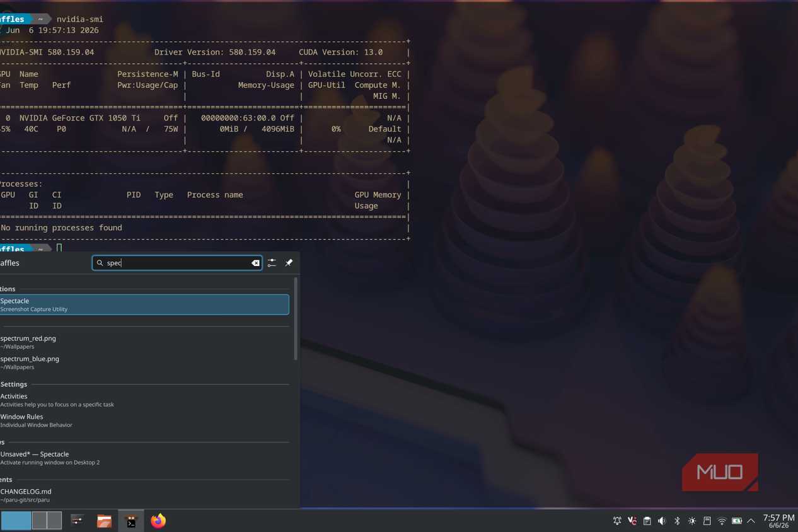Open the battery status tray icon
This screenshot has height=532, width=798.
coord(737,521)
